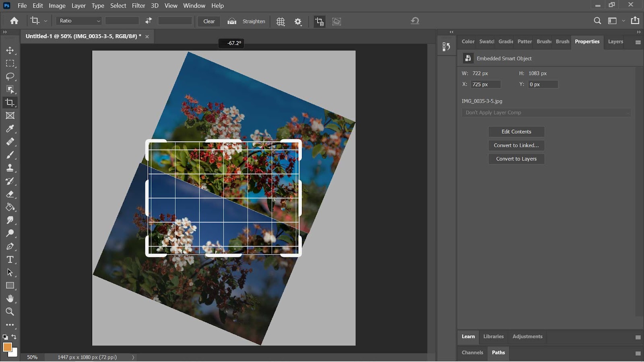644x362 pixels.
Task: Select the Horizontal Type tool
Action: (10, 259)
